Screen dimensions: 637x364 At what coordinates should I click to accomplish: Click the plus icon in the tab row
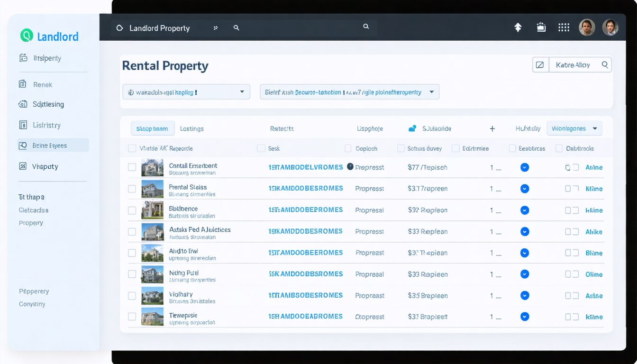pyautogui.click(x=492, y=128)
